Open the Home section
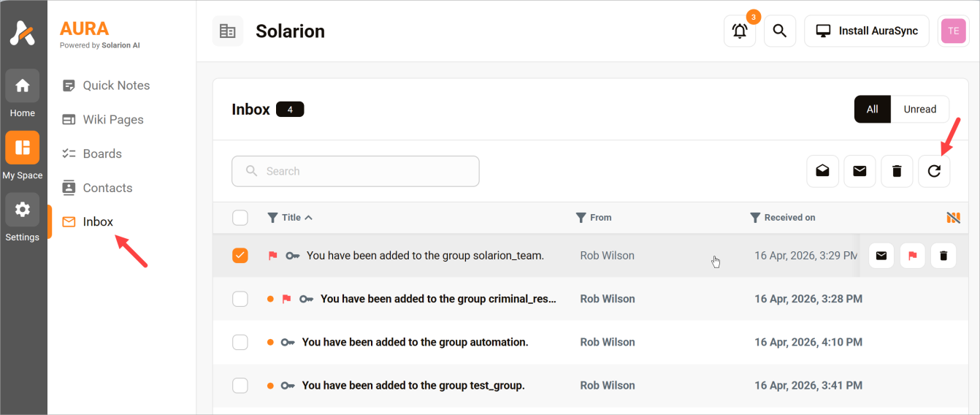This screenshot has width=980, height=415. click(x=23, y=86)
